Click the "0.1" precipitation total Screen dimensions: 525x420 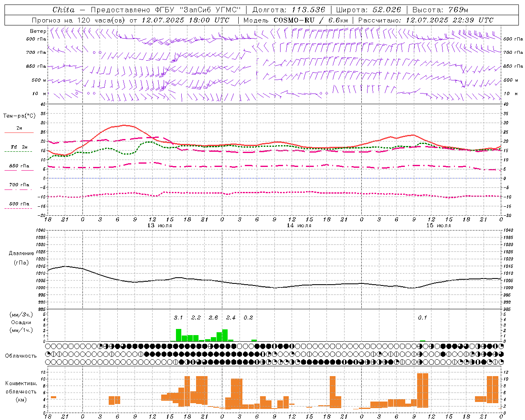click(422, 317)
